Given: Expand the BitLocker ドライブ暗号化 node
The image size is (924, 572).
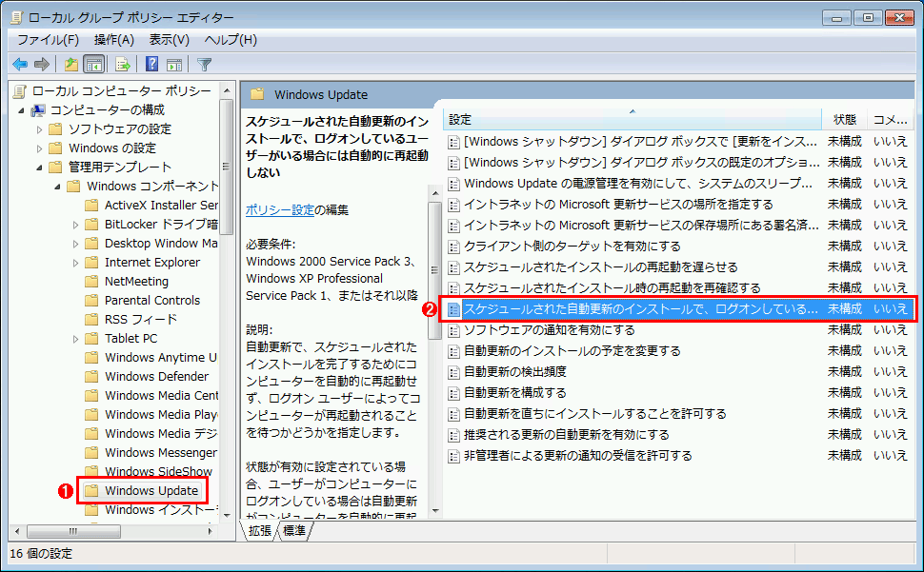Looking at the screenshot, I should tap(75, 225).
